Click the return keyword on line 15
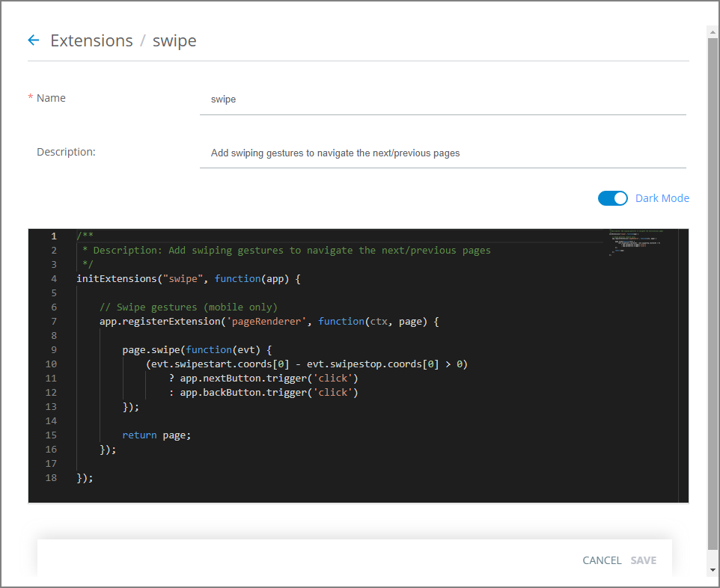Viewport: 720px width, 588px height. tap(139, 435)
